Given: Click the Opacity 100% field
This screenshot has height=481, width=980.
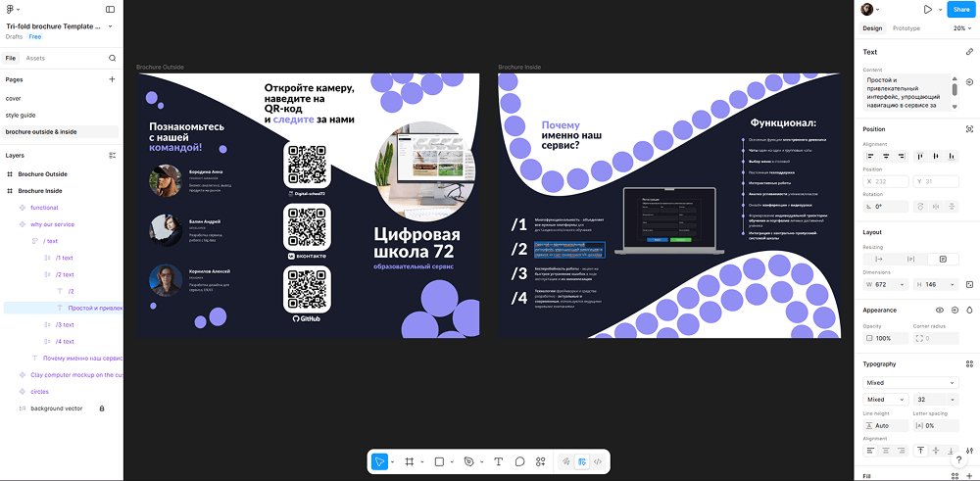Looking at the screenshot, I should pyautogui.click(x=886, y=339).
